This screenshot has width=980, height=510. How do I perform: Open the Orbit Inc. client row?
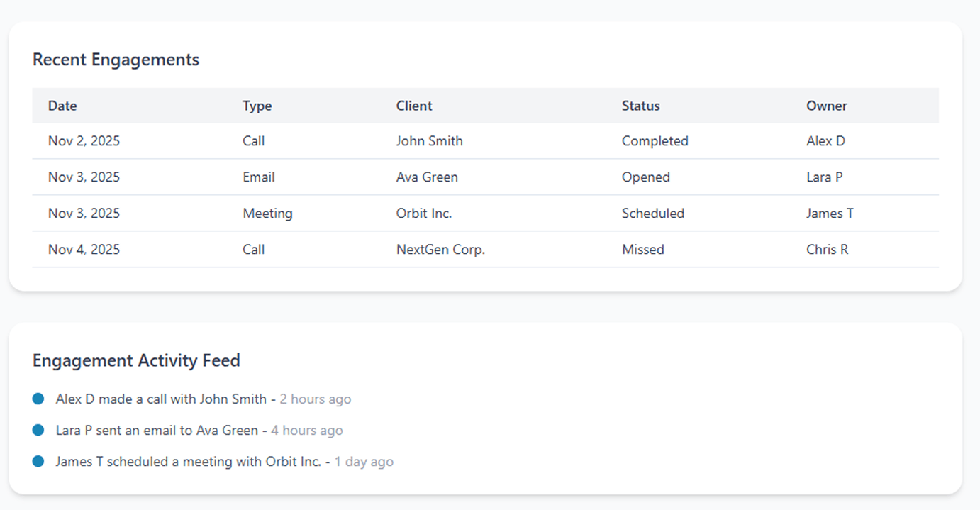tap(423, 214)
